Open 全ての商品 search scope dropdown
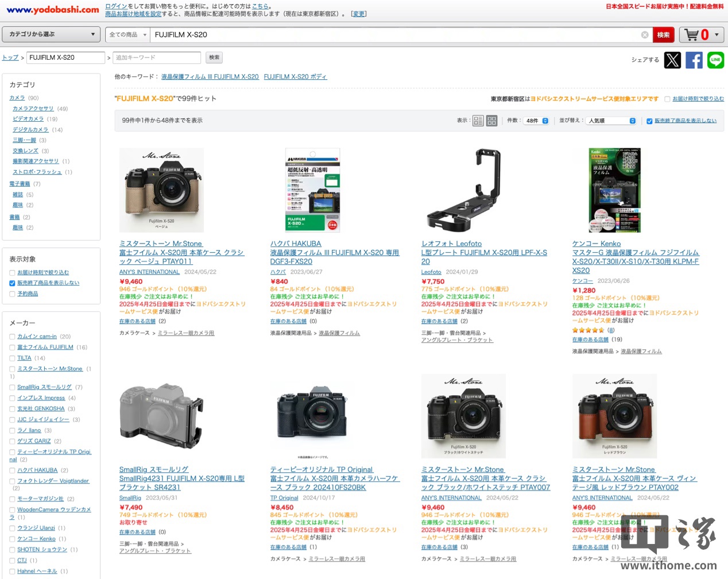The image size is (728, 579). click(x=127, y=35)
